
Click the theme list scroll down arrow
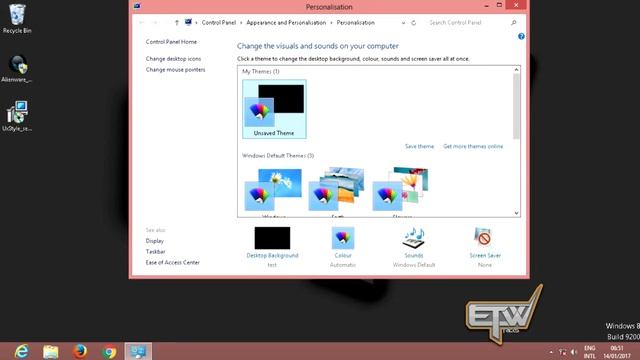516,213
